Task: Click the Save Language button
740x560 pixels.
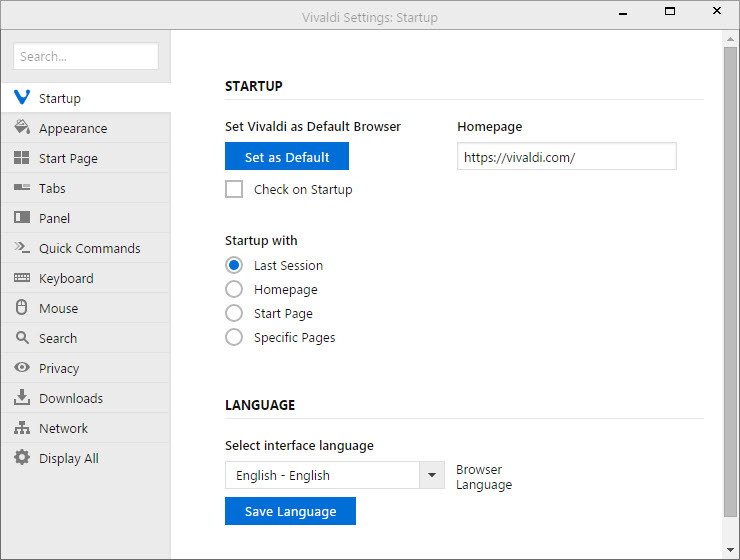Action: 290,511
